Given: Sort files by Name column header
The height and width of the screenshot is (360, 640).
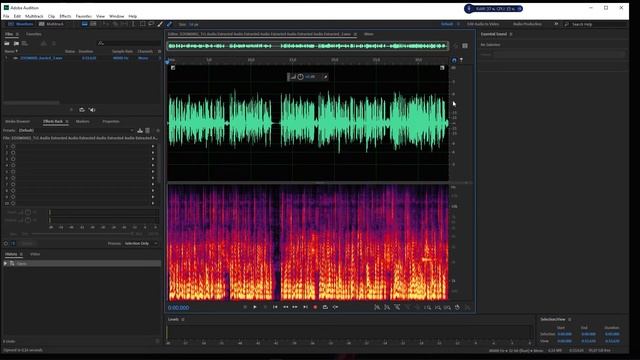Looking at the screenshot, I should tap(11, 51).
